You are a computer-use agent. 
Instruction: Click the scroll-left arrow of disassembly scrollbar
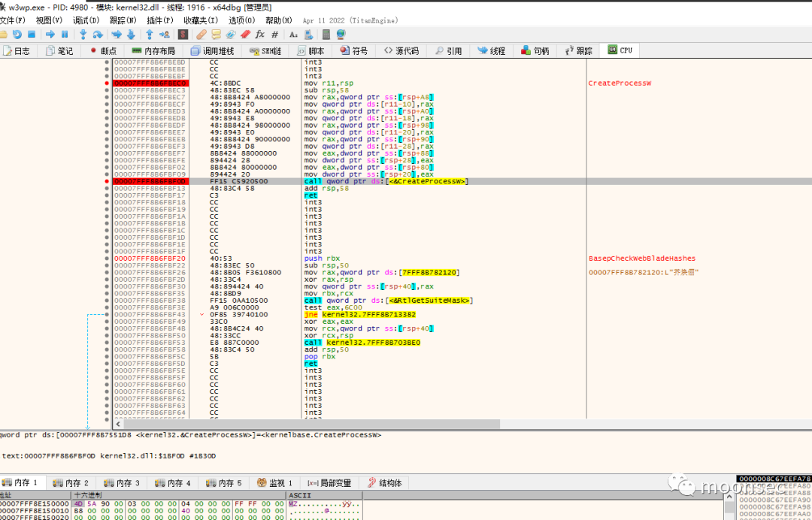click(x=120, y=424)
